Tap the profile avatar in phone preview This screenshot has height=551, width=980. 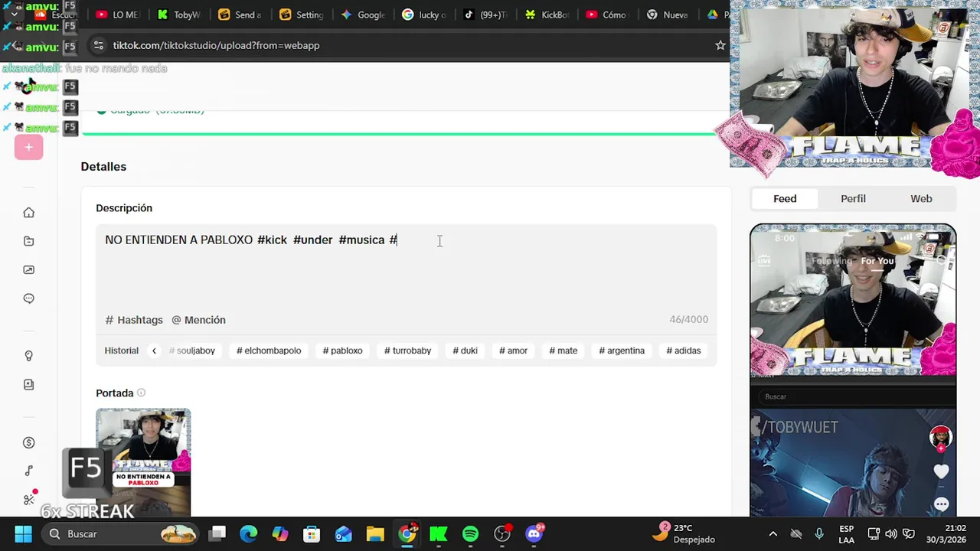[940, 437]
